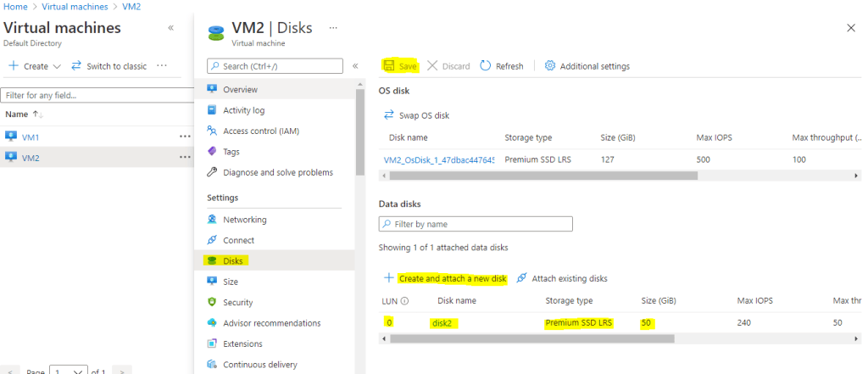868x374 pixels.
Task: Click the 50 size value of disk2
Action: (x=646, y=323)
